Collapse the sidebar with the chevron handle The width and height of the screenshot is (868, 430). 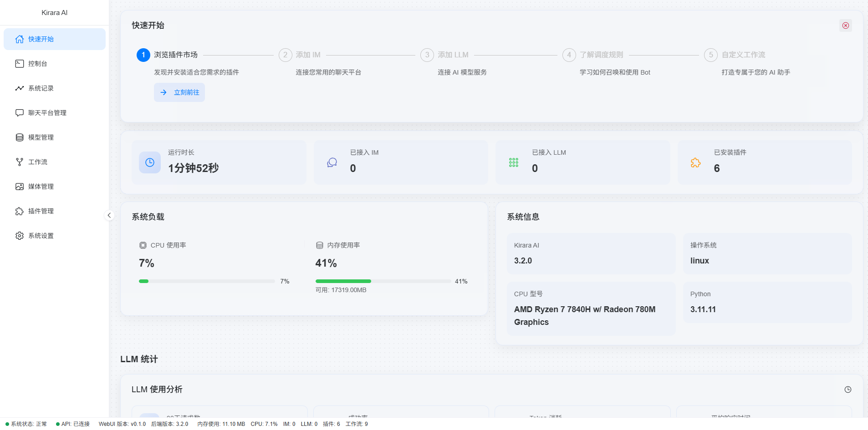tap(109, 215)
